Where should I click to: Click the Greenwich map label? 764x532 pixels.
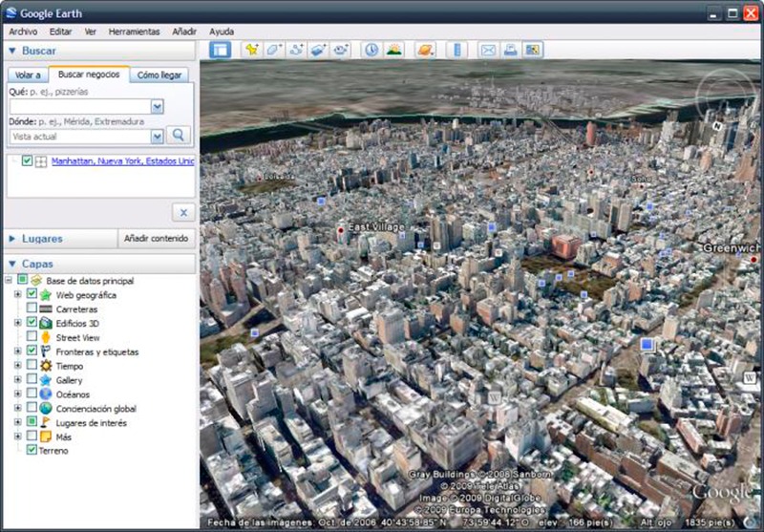pyautogui.click(x=732, y=248)
